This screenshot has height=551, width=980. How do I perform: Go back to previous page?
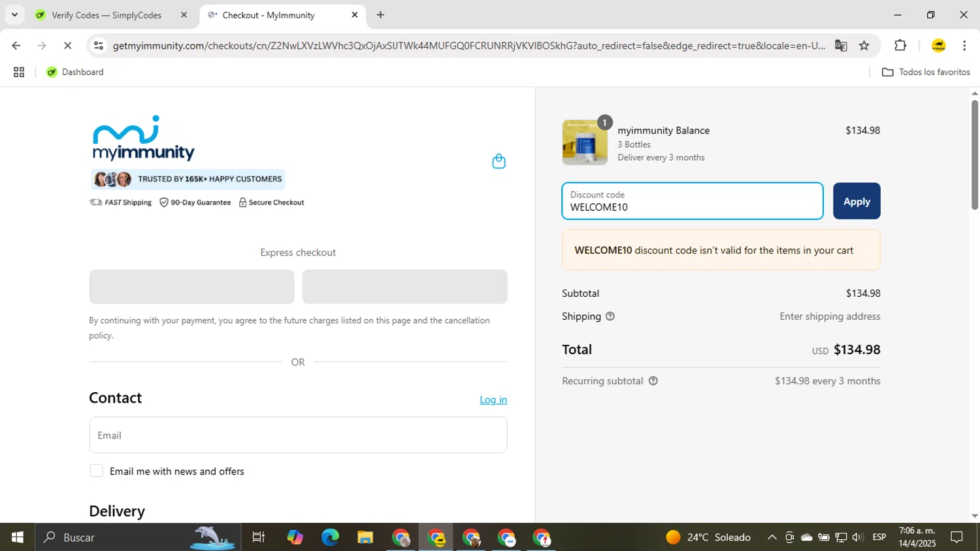point(16,46)
